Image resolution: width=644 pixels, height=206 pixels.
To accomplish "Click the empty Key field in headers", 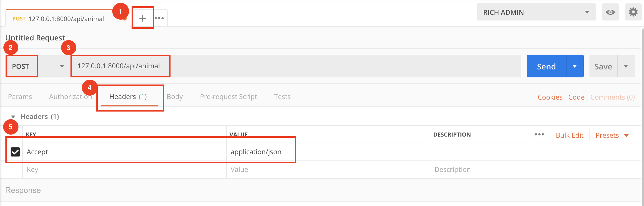I will point(124,170).
